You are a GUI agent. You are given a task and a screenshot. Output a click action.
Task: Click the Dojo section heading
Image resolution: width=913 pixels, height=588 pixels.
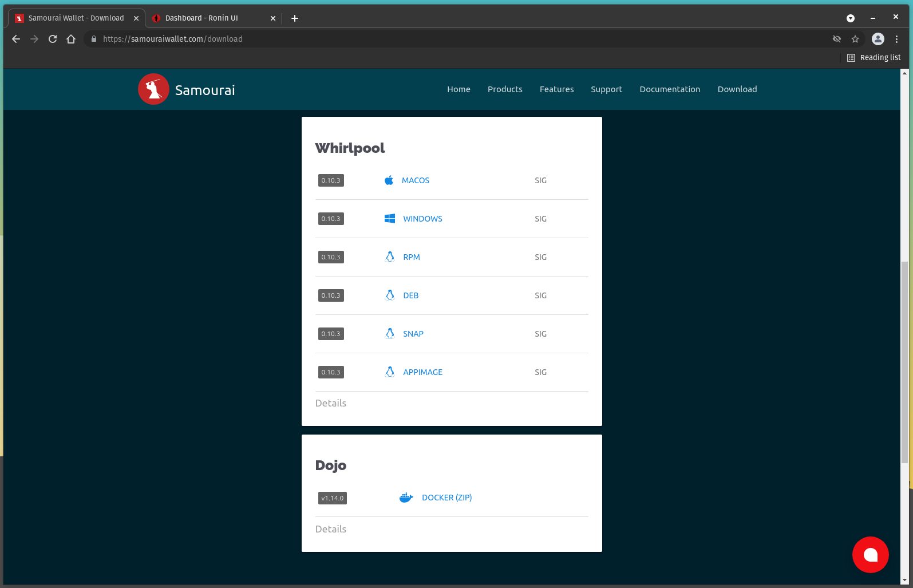point(331,465)
